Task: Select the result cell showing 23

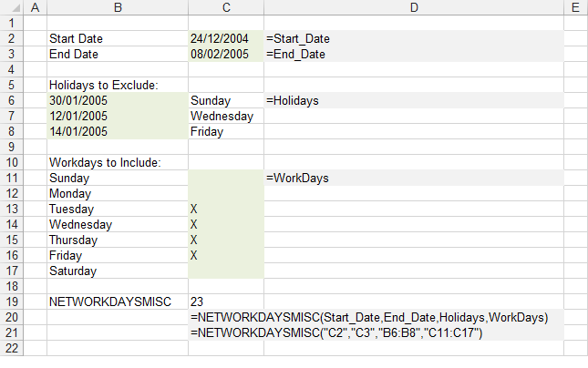Action: pos(225,302)
